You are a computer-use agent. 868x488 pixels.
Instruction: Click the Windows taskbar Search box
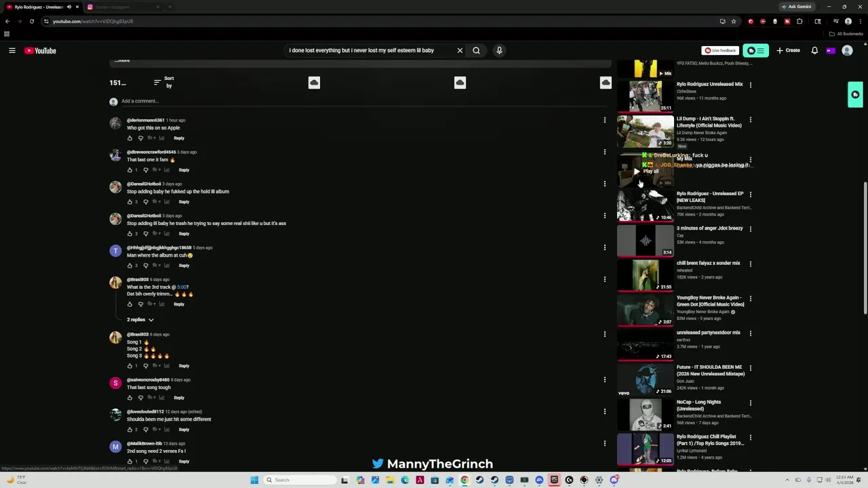pyautogui.click(x=300, y=480)
